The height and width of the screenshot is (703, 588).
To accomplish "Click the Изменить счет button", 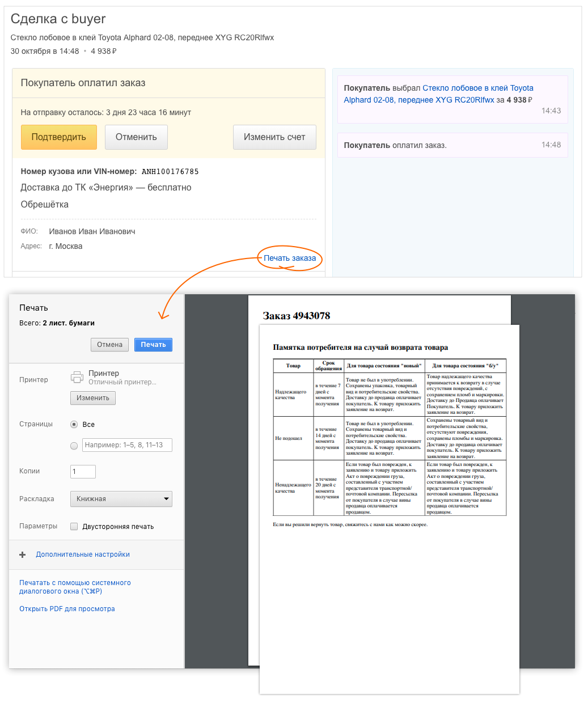I will (x=274, y=137).
